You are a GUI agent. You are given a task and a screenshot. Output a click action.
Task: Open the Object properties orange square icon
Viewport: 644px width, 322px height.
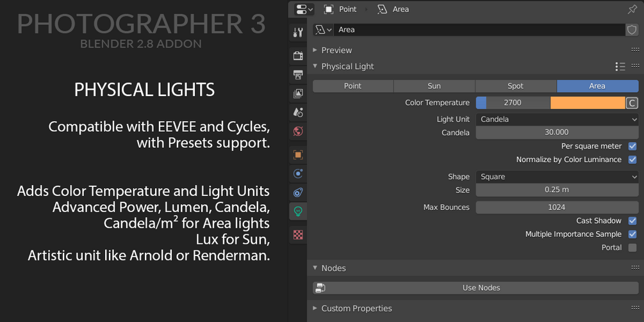pos(298,155)
